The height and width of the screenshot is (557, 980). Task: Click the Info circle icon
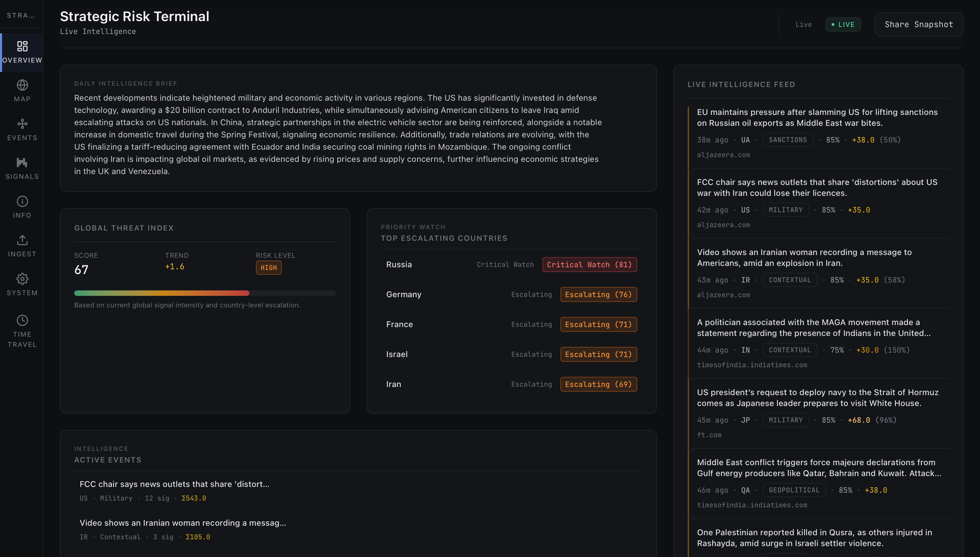pos(22,201)
